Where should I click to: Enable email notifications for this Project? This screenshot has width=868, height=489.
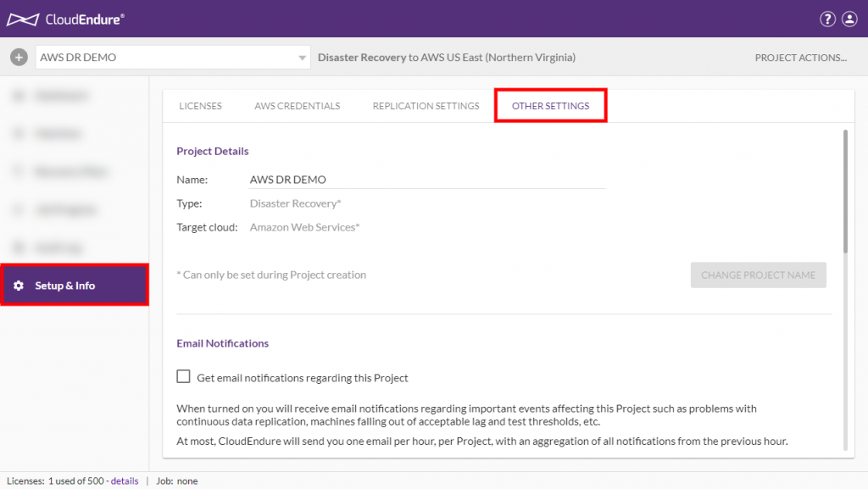click(x=184, y=375)
